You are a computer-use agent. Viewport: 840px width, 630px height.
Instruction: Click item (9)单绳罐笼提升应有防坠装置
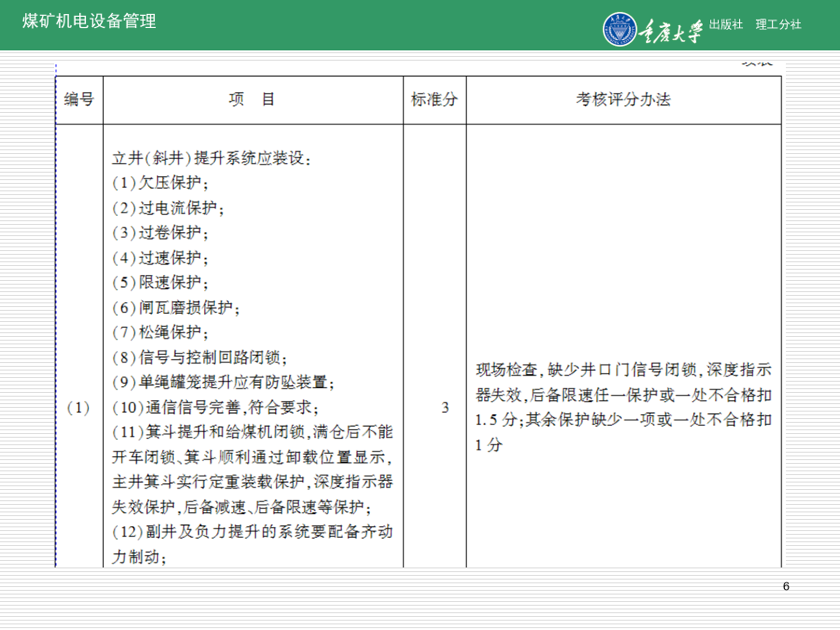click(223, 383)
